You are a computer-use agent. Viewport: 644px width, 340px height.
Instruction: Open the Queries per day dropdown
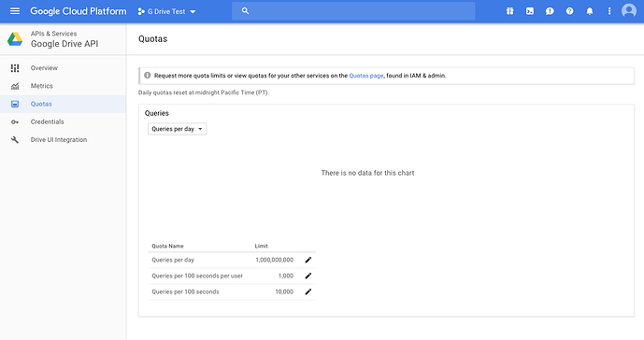[177, 129]
